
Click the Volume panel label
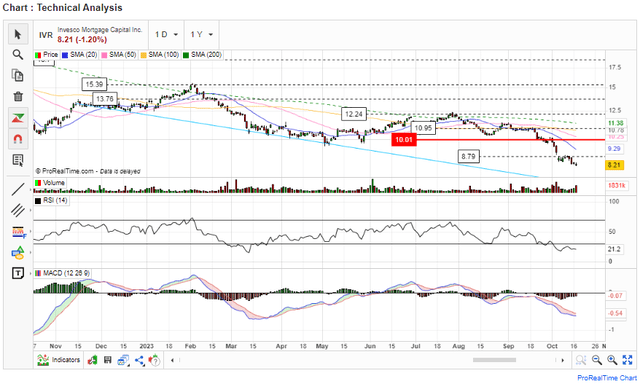click(x=50, y=182)
